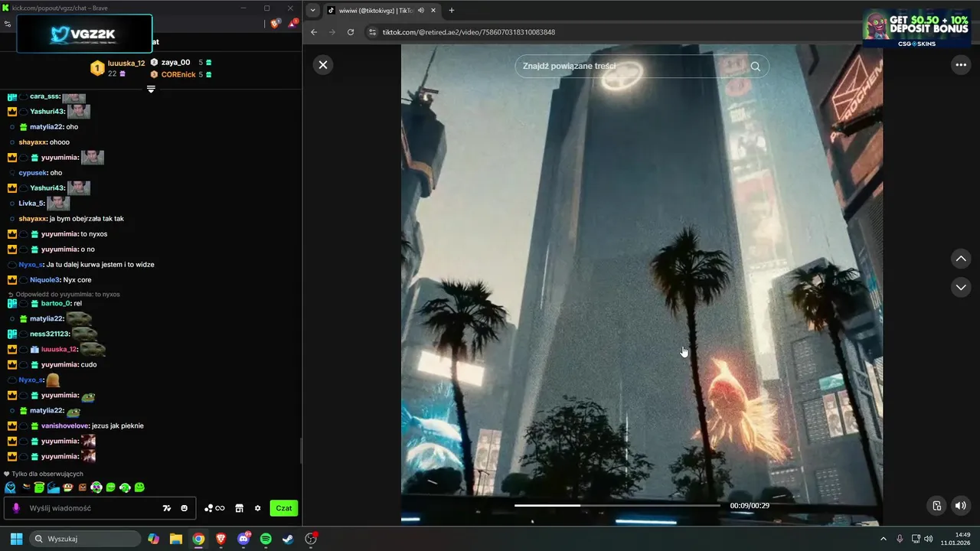The height and width of the screenshot is (551, 980).
Task: Open Brave Rewards triangle icon
Action: [x=292, y=24]
